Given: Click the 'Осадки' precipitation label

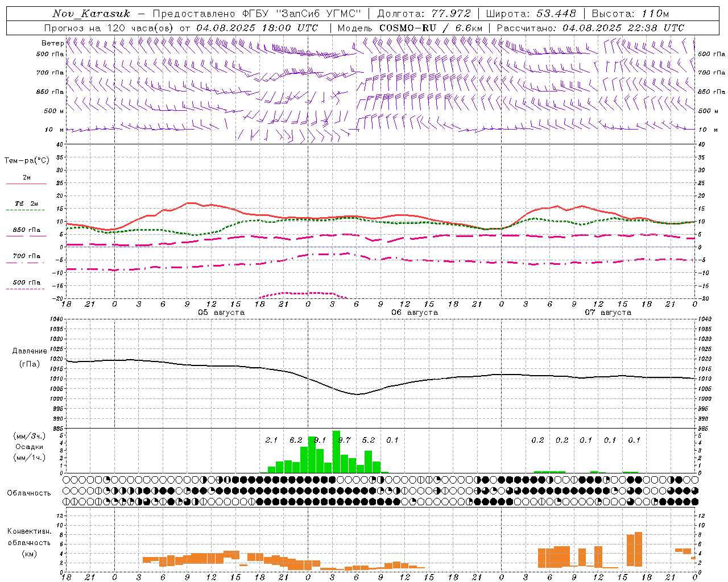Looking at the screenshot, I should (30, 447).
